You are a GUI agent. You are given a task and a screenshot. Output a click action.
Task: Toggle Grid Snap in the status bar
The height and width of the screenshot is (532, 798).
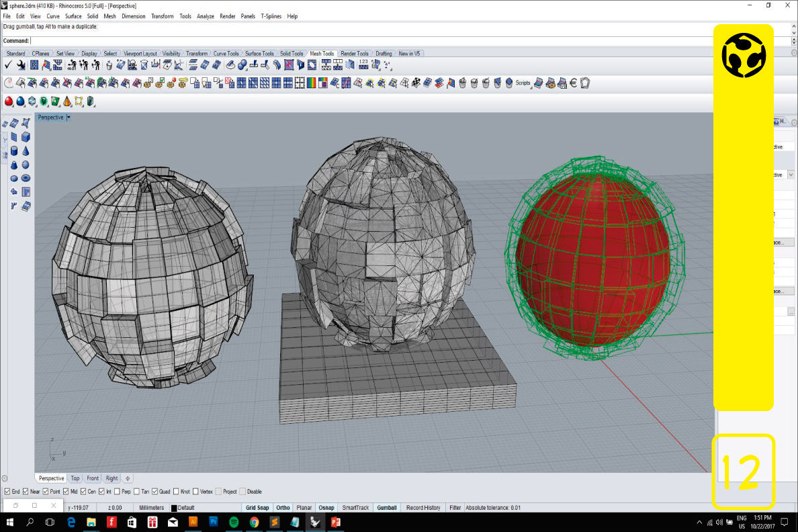click(x=257, y=508)
